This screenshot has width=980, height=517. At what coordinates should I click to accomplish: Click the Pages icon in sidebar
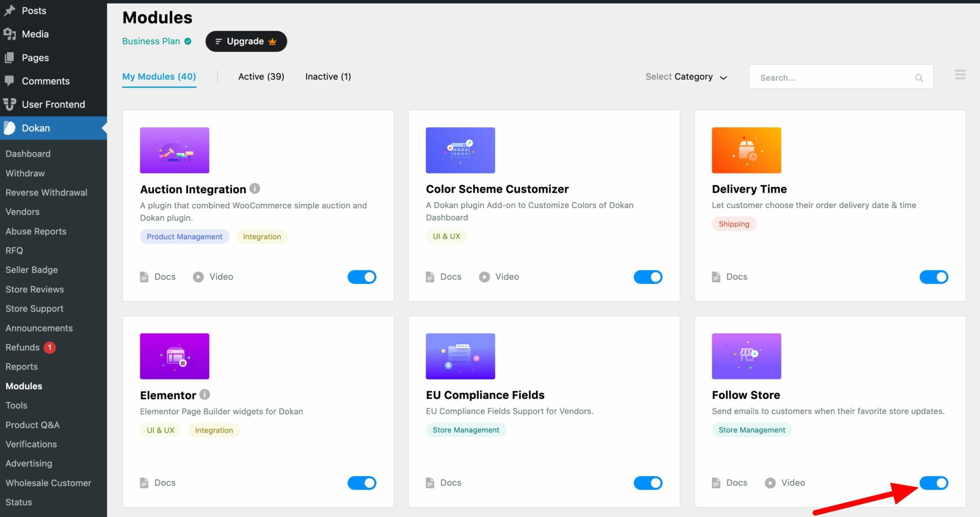tap(9, 58)
